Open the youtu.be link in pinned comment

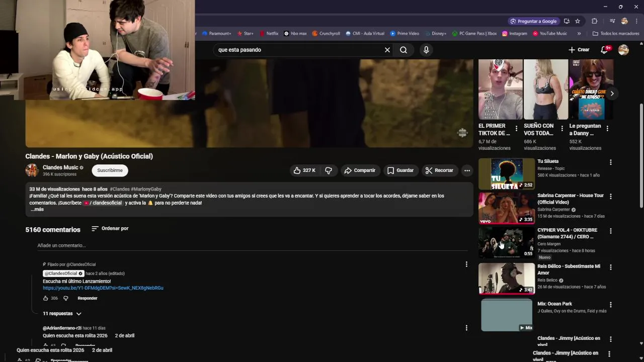pos(103,288)
